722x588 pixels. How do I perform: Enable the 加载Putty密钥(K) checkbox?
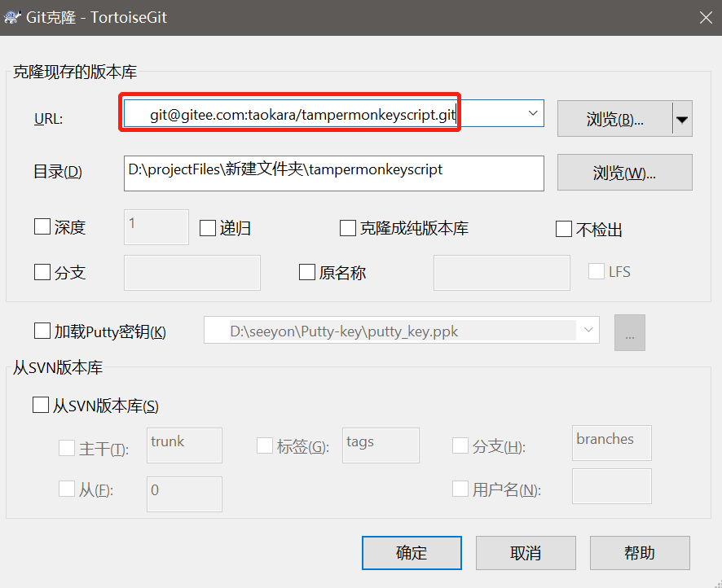point(42,331)
